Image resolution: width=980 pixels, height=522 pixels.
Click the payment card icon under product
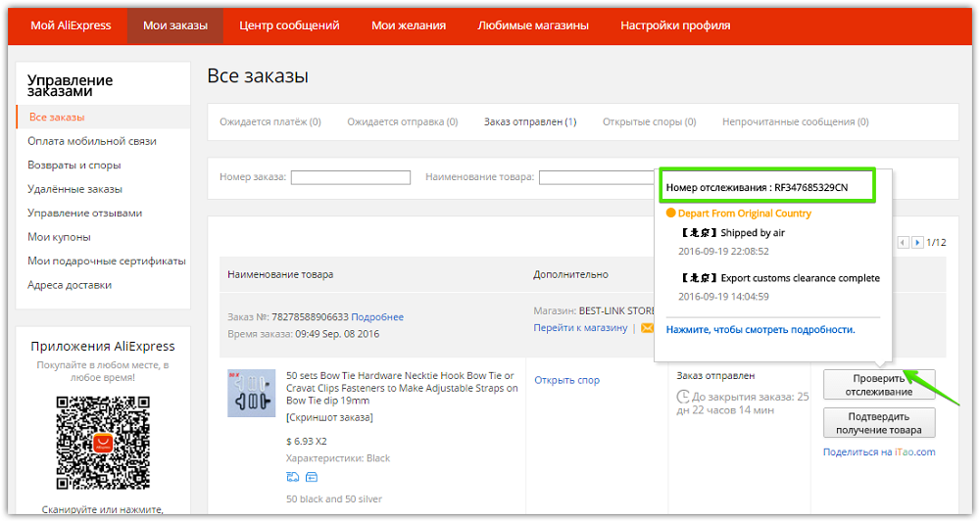(312, 477)
